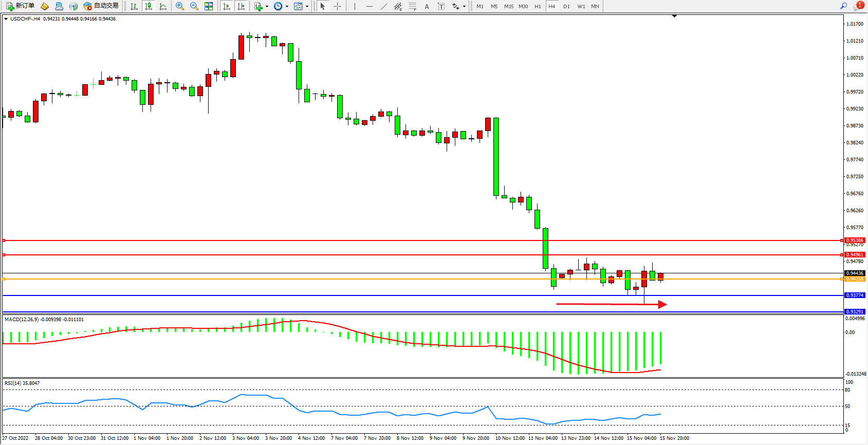Toggle chart auto scroll to latest bar

click(x=227, y=6)
